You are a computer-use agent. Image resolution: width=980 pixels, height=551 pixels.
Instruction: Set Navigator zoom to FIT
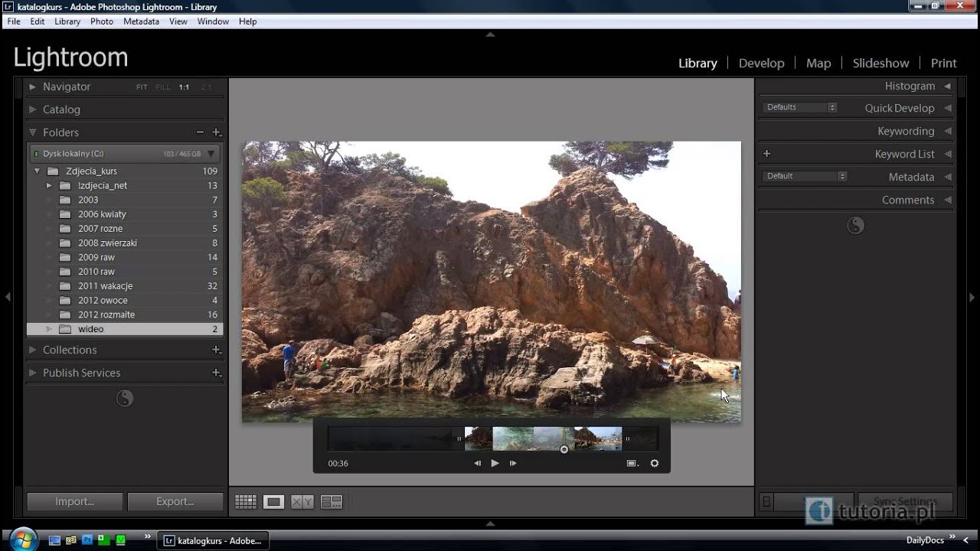pyautogui.click(x=142, y=87)
